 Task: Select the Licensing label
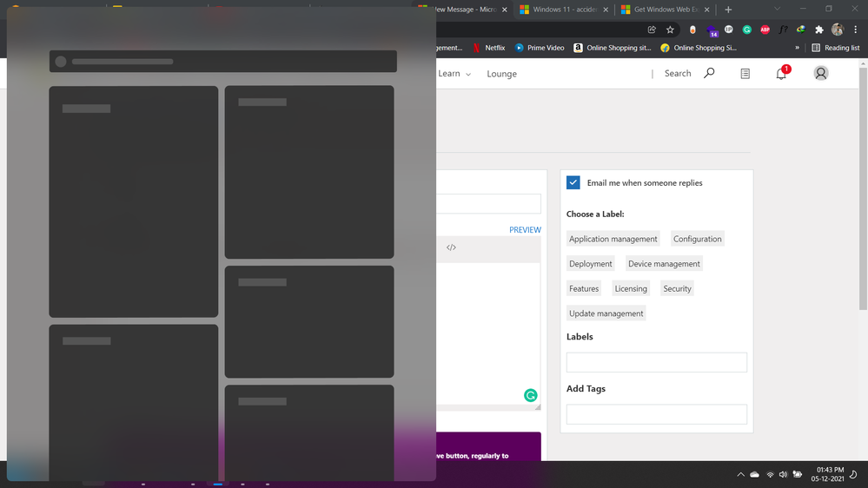pos(631,289)
